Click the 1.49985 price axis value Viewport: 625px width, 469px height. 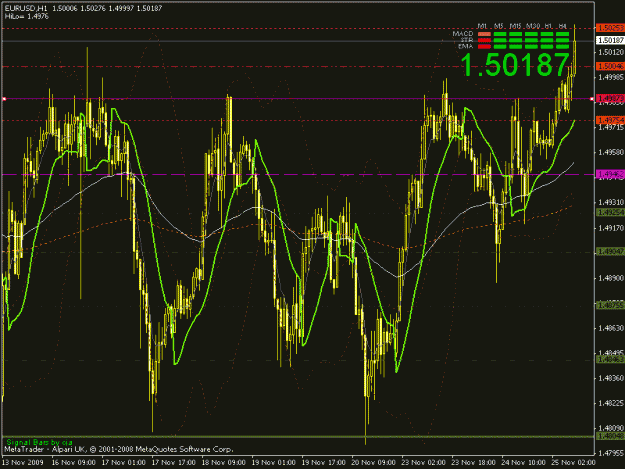pos(611,77)
